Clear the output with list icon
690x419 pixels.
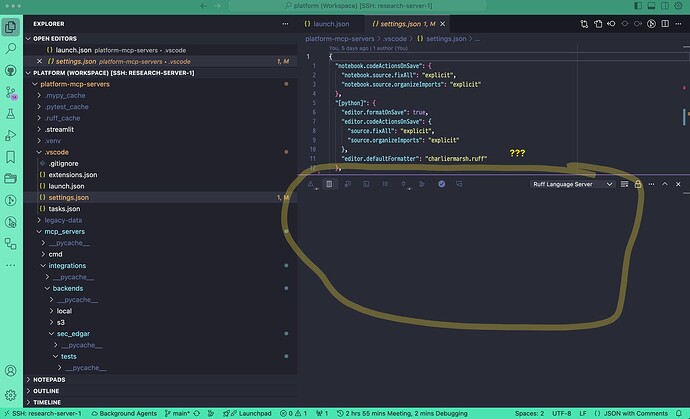click(624, 184)
